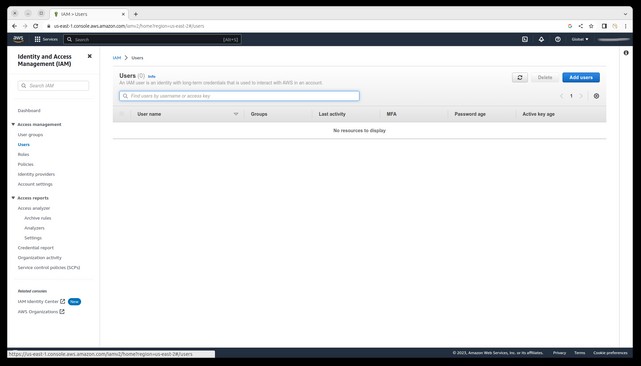Open the Global region dropdown
Screen dimensions: 641x366
pos(580,39)
